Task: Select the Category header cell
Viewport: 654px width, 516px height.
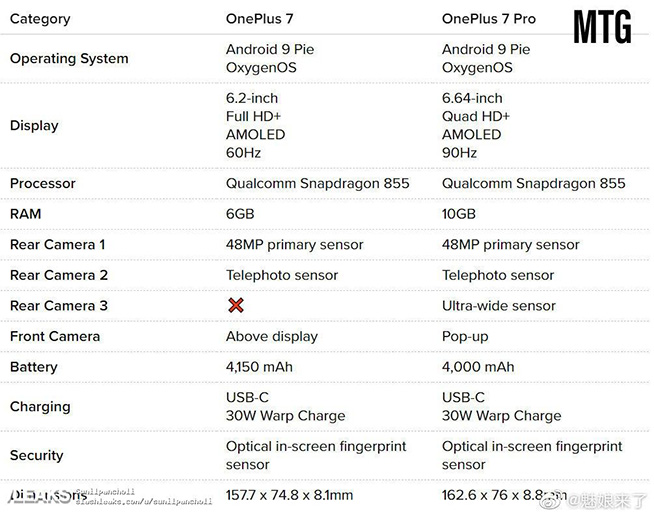Action: [40, 19]
